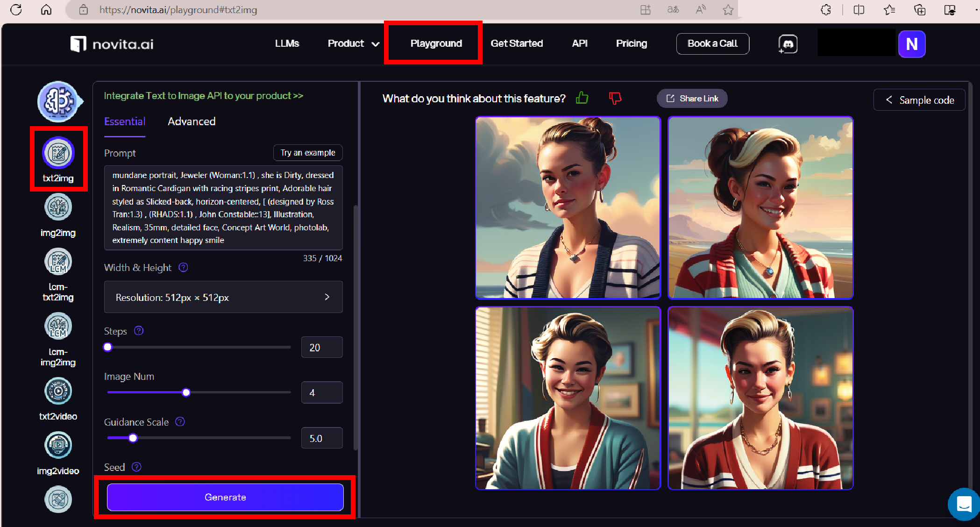Viewport: 980px width, 527px height.
Task: Select the lcm-img2img sidebar icon
Action: pyautogui.click(x=58, y=326)
